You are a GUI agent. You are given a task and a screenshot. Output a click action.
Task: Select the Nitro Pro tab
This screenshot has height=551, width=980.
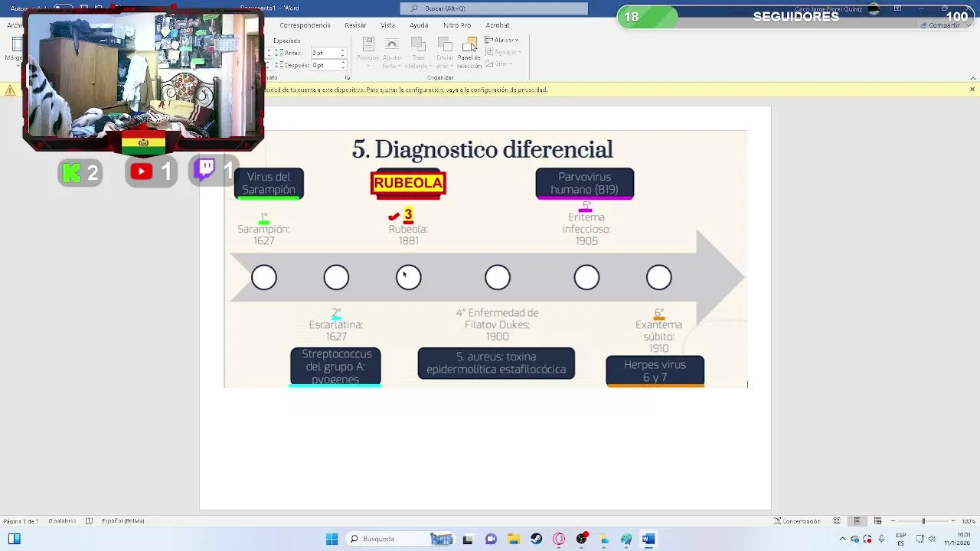pyautogui.click(x=457, y=25)
